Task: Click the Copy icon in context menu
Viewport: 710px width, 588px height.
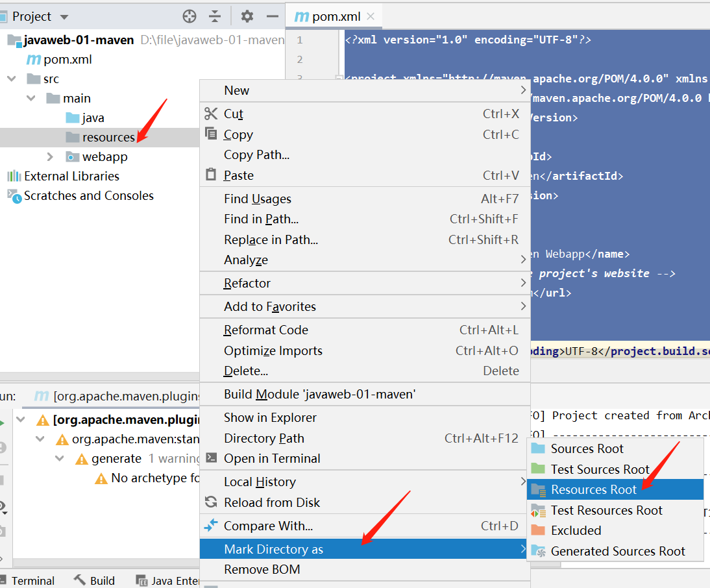Action: tap(210, 134)
